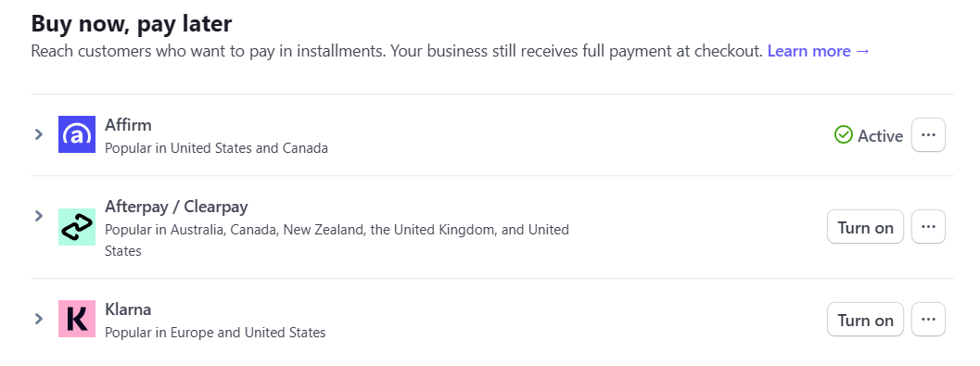Click the Affirm logo icon

(77, 134)
